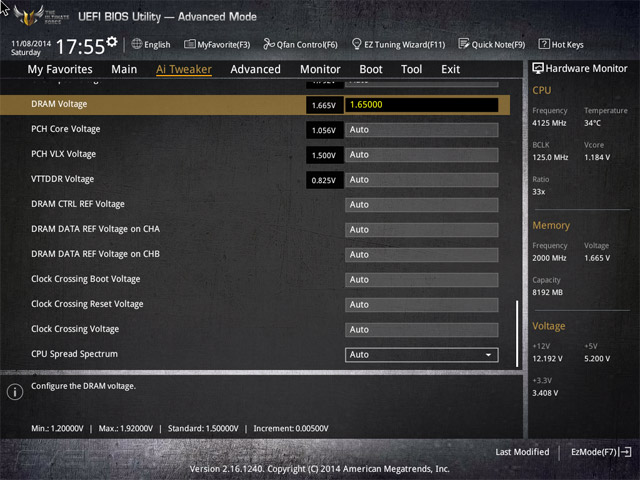Click the +5V 5.200 V reading

click(597, 359)
